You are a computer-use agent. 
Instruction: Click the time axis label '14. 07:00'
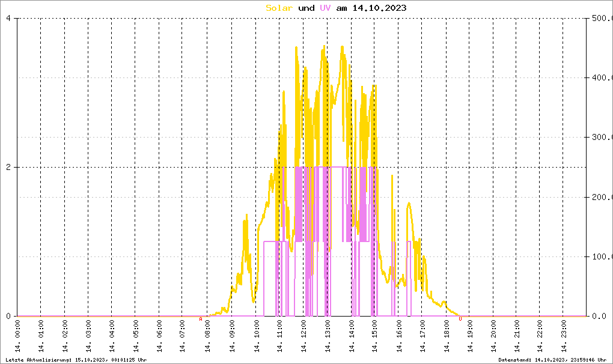[x=182, y=336]
